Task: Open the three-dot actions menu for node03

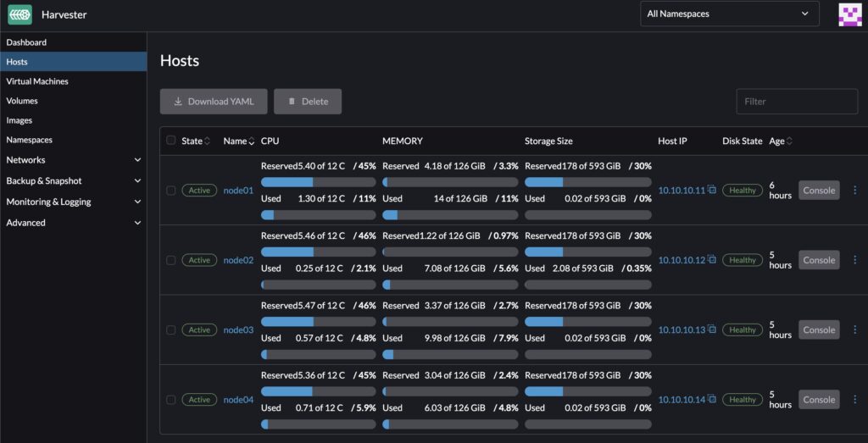Action: point(854,330)
